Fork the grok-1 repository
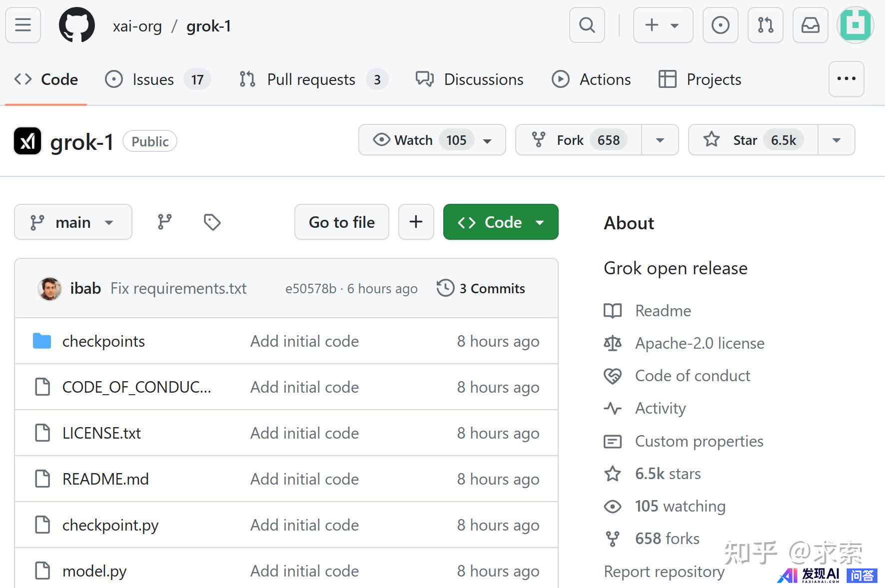The image size is (885, 588). tap(579, 140)
